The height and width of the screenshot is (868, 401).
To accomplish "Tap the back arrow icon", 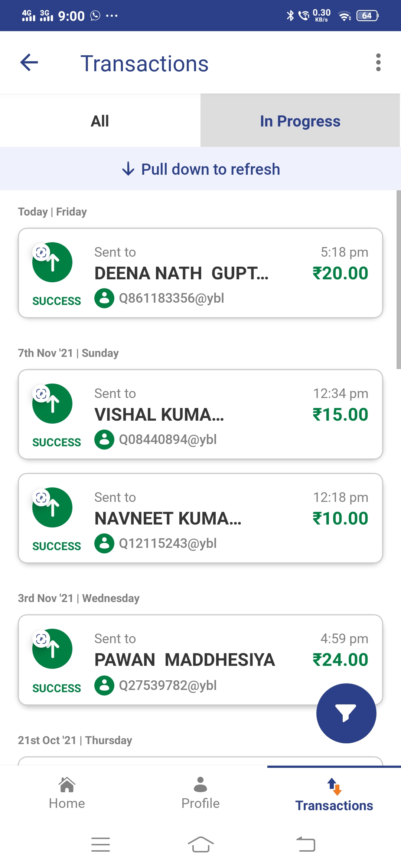I will pos(29,62).
